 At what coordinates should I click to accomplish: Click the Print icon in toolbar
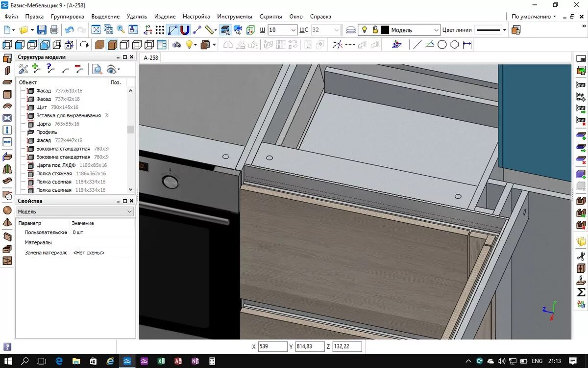pos(54,30)
